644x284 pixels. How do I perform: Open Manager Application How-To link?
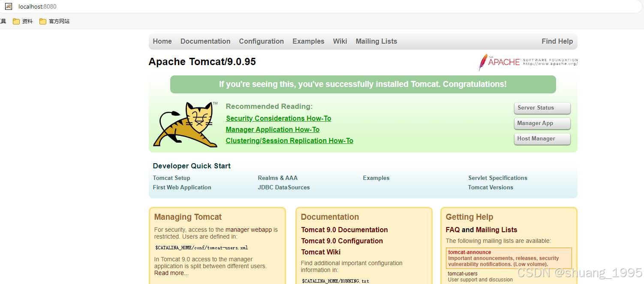click(x=273, y=129)
